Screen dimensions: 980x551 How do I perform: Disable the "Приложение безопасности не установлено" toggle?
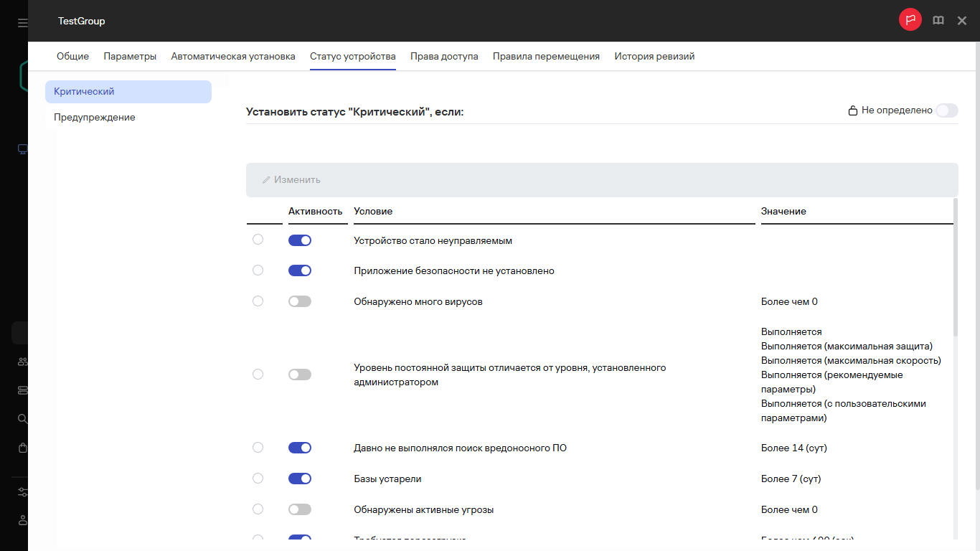(299, 270)
